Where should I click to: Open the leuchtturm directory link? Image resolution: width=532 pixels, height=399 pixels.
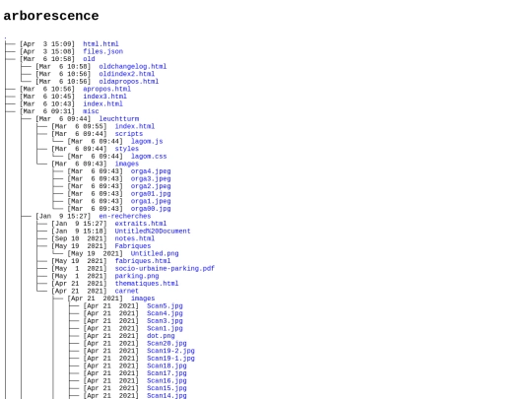point(119,119)
